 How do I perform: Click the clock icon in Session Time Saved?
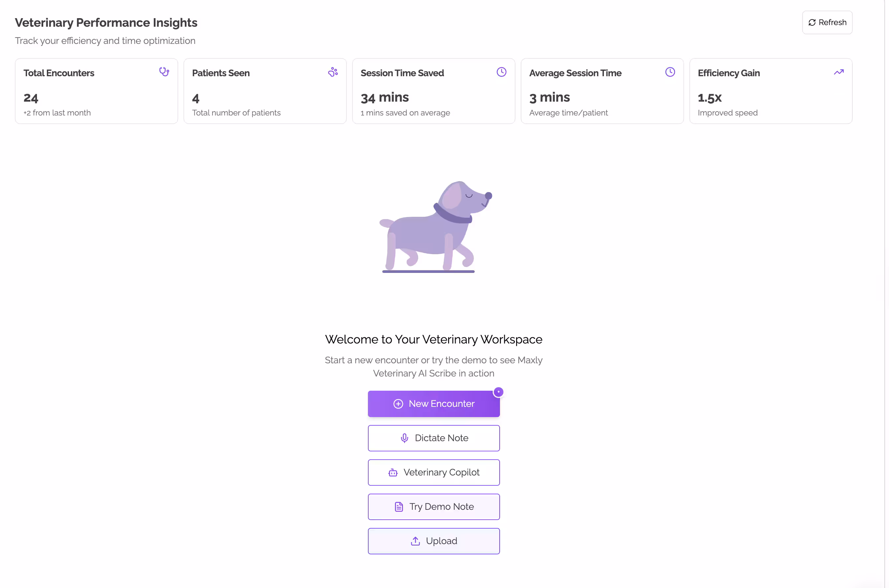(x=501, y=72)
